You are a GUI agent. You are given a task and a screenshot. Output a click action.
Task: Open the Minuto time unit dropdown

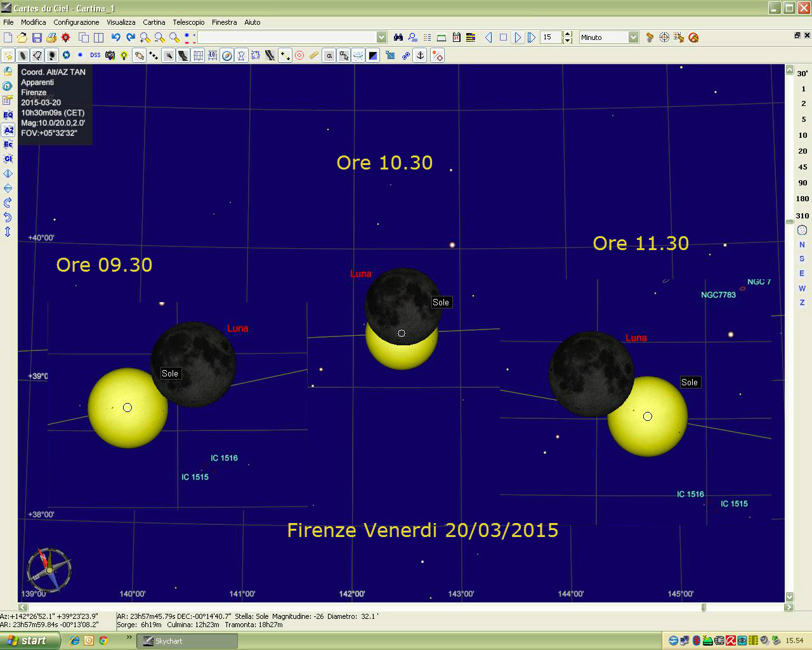(x=633, y=37)
